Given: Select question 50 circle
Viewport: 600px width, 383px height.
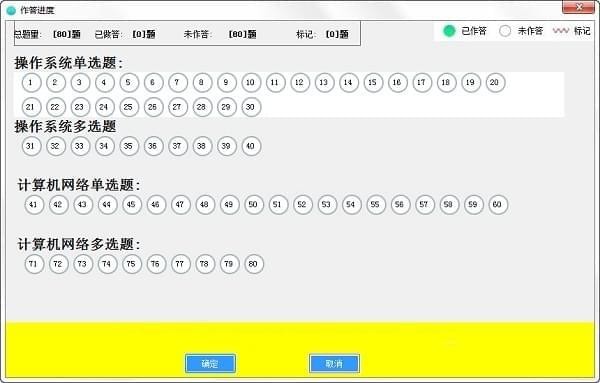Looking at the screenshot, I should 253,205.
